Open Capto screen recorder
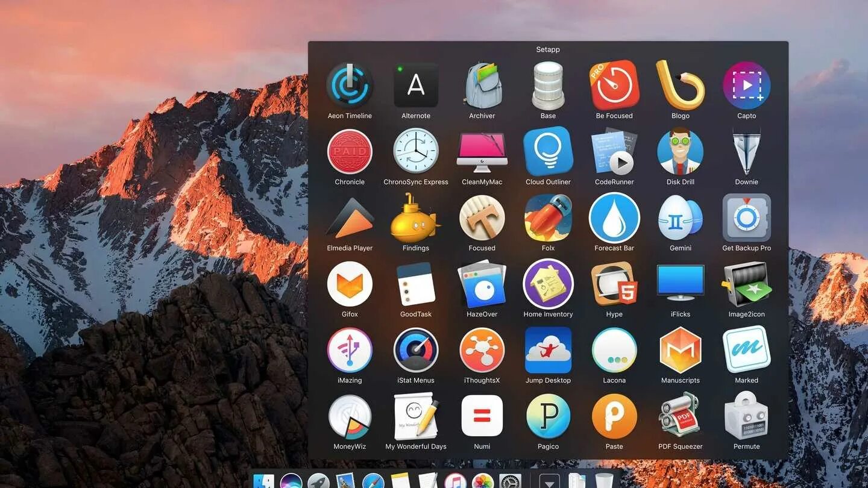This screenshot has height=488, width=868. pyautogui.click(x=746, y=86)
